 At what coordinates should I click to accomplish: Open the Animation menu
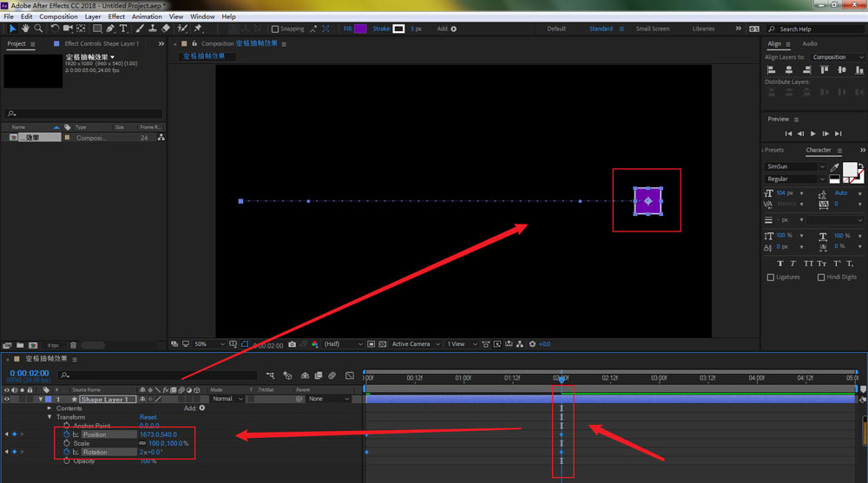tap(147, 16)
